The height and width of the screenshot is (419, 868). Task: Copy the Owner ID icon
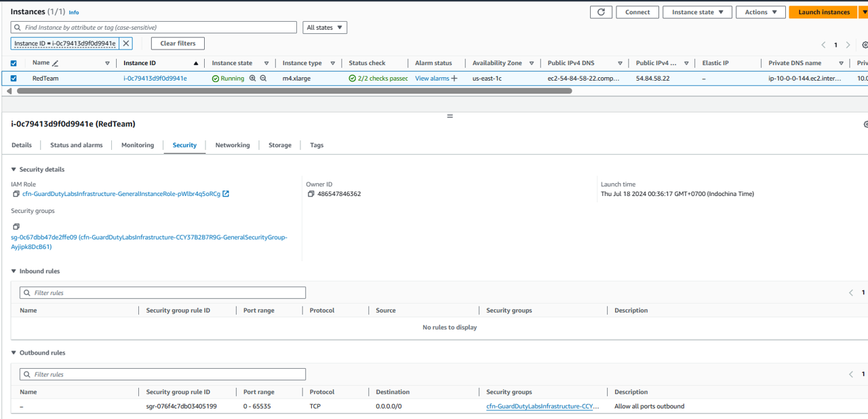coord(311,194)
